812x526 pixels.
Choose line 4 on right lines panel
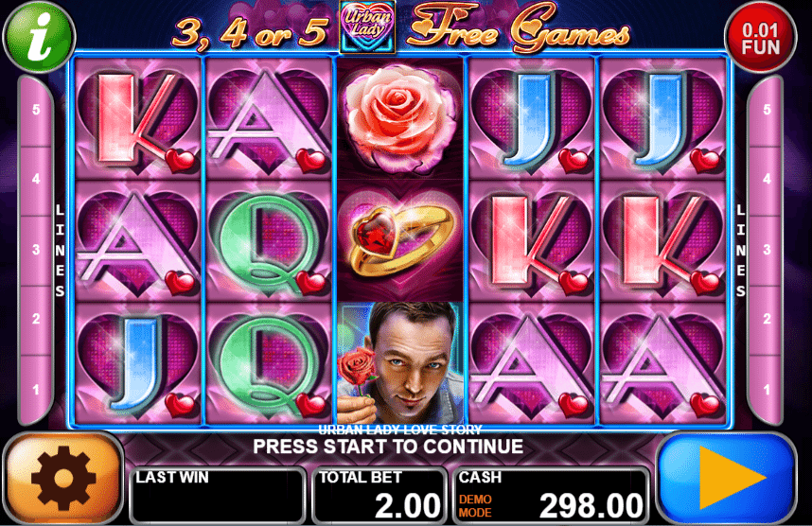(x=767, y=179)
